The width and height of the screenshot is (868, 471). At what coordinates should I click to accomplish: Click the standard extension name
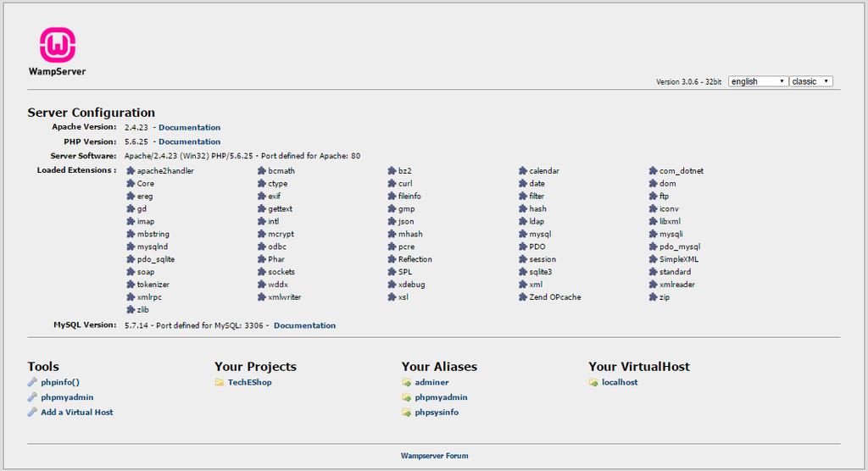675,271
